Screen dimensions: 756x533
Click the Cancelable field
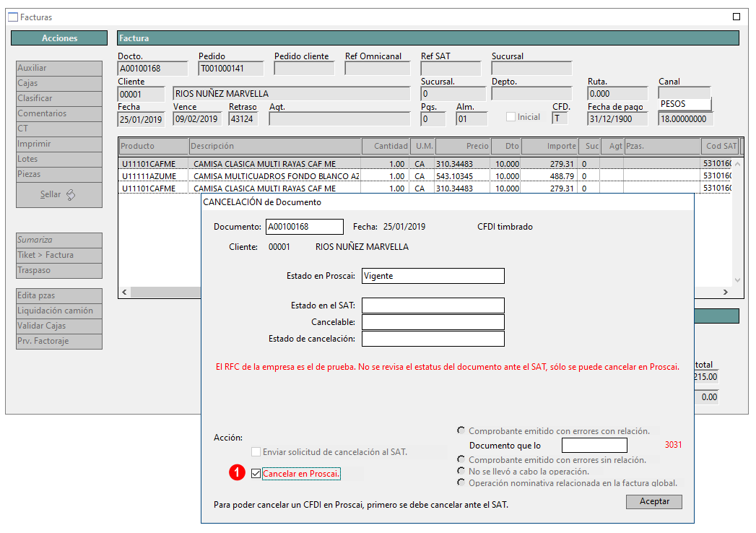coord(433,322)
